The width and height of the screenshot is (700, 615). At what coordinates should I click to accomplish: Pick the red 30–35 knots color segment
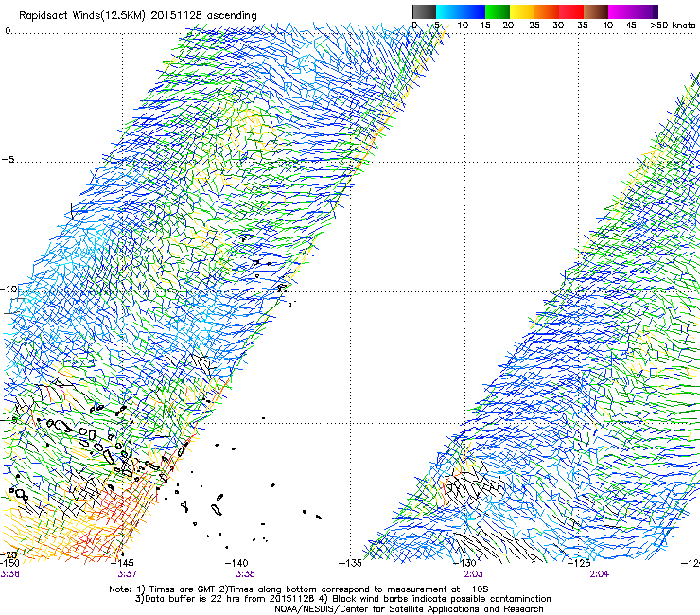click(571, 11)
